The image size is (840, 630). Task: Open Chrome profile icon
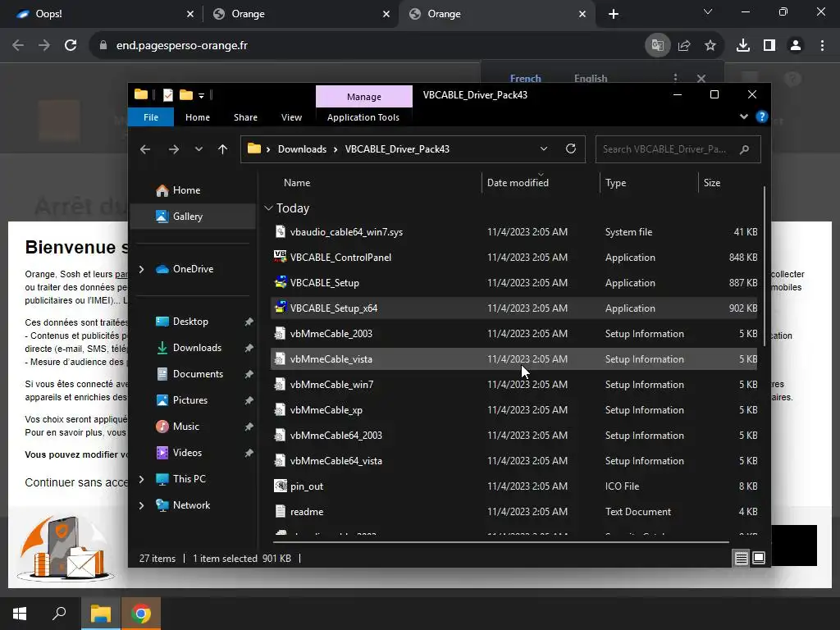tap(796, 46)
